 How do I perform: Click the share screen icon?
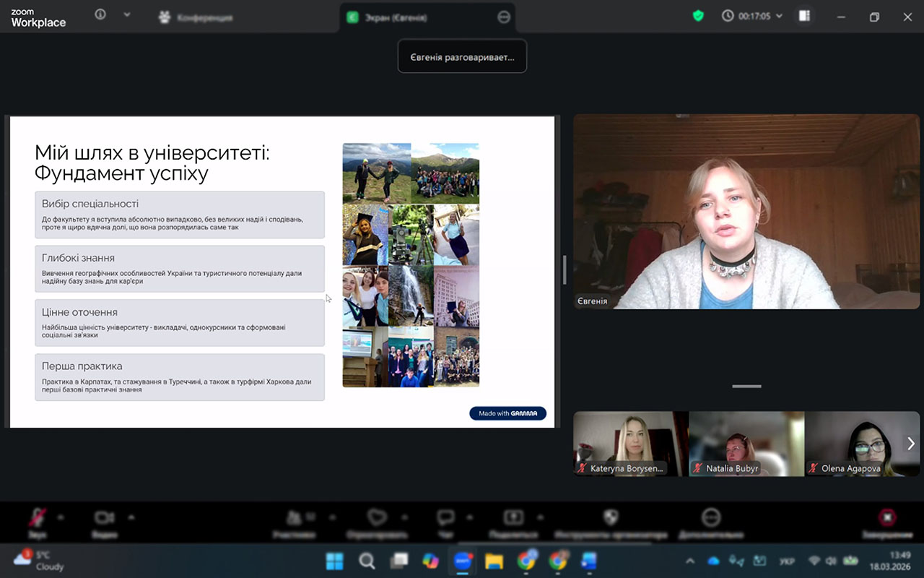tap(513, 517)
